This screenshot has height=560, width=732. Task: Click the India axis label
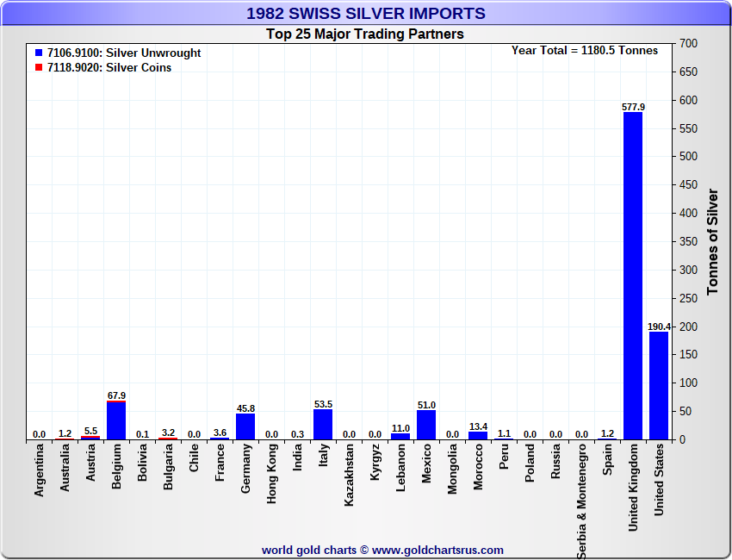[x=297, y=457]
